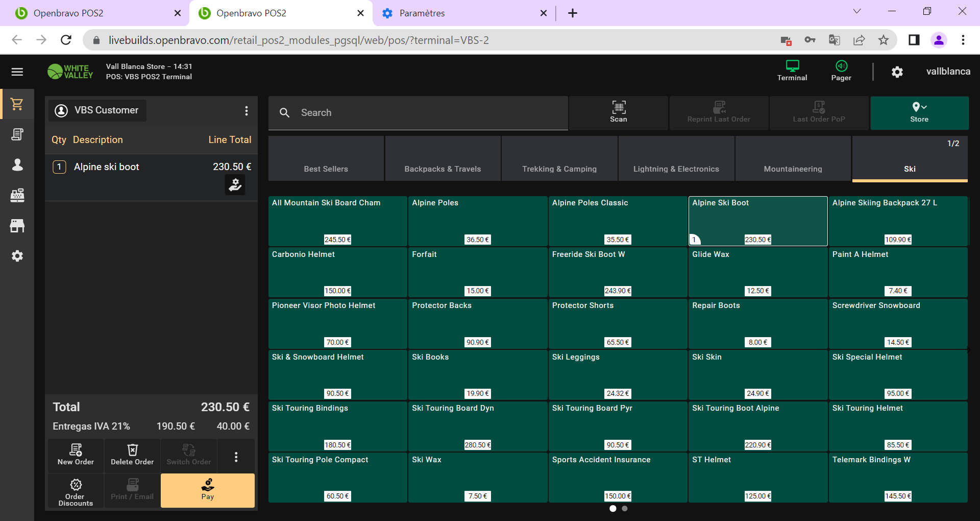Expand the Store dropdown
The image size is (980, 521).
click(919, 112)
